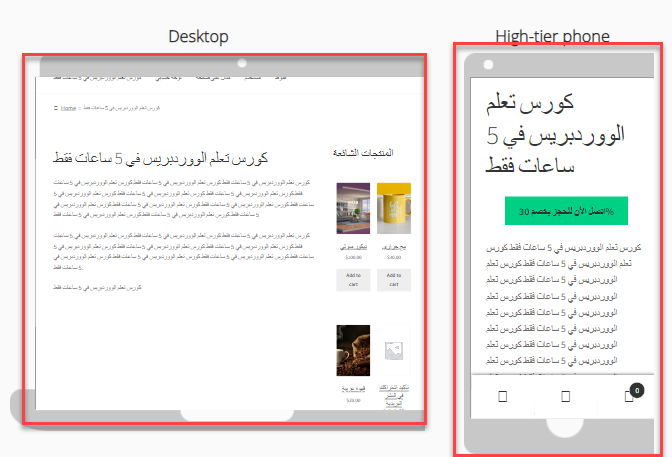Click the first body text line in the phone preview
The height and width of the screenshot is (457, 672).
pos(564,248)
